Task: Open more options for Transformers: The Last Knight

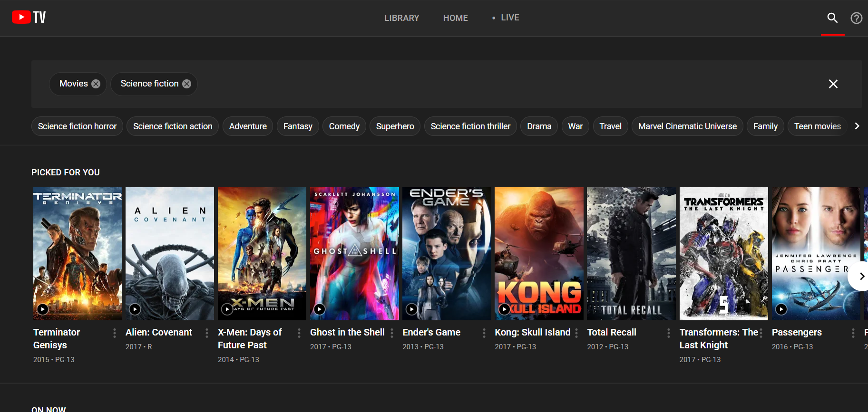Action: coord(761,333)
